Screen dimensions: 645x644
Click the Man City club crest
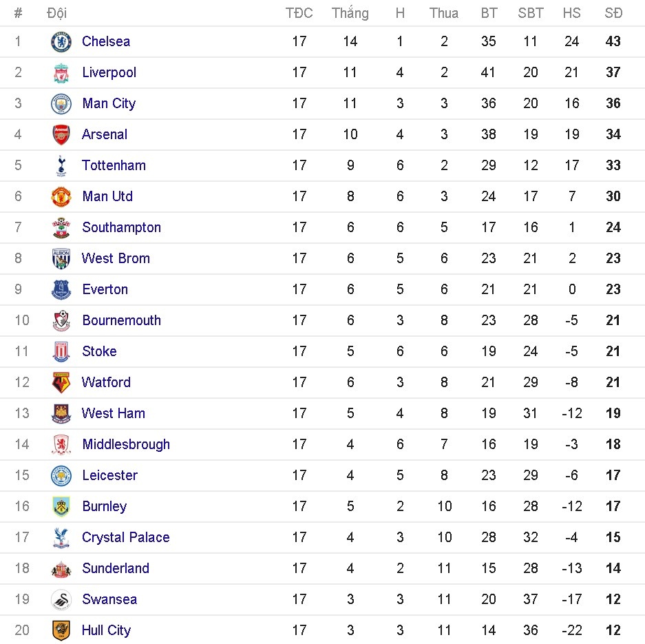[61, 104]
